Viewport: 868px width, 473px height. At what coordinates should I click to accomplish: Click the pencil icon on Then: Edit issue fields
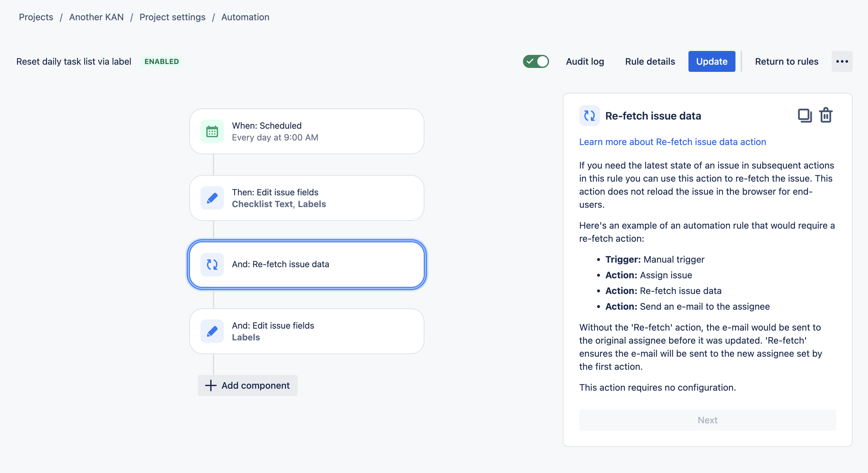click(212, 198)
